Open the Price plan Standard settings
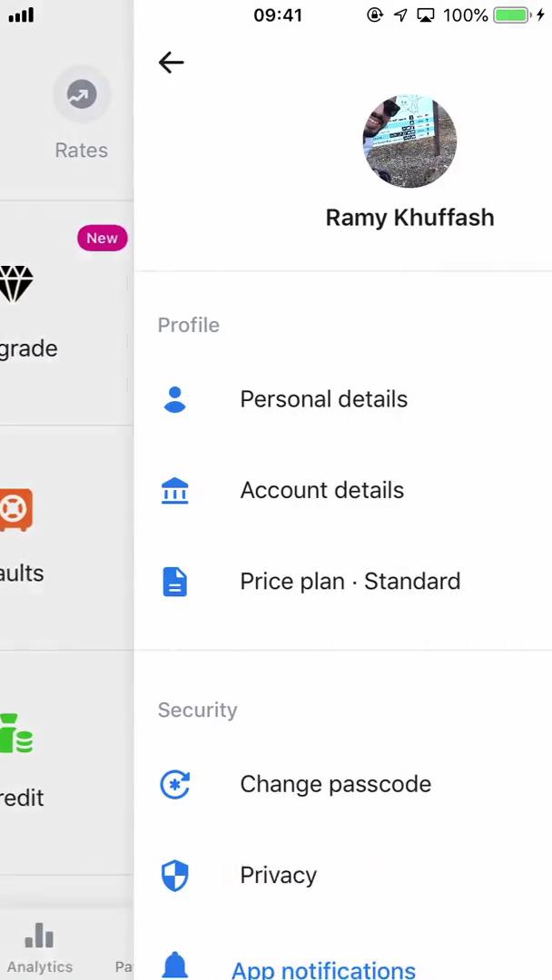The height and width of the screenshot is (980, 552). [x=350, y=582]
